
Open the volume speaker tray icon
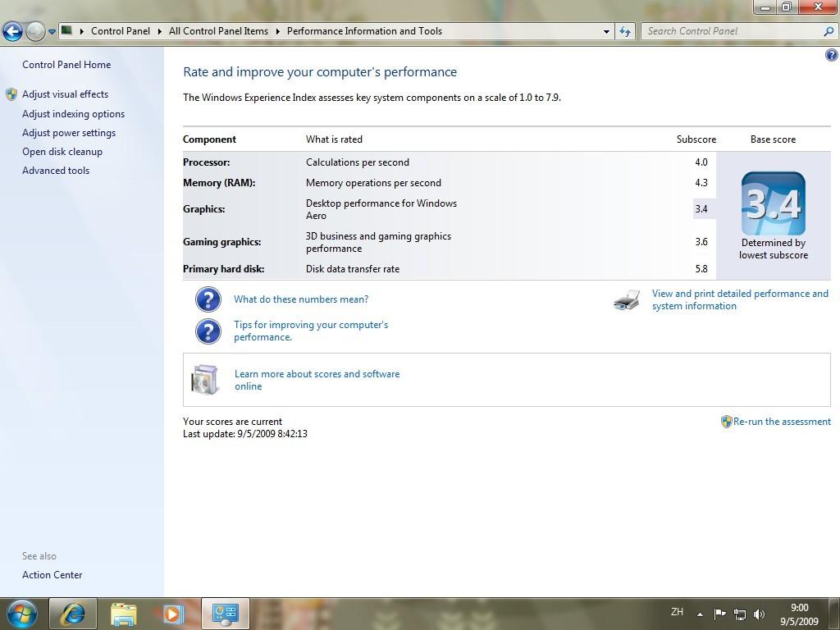click(x=759, y=614)
